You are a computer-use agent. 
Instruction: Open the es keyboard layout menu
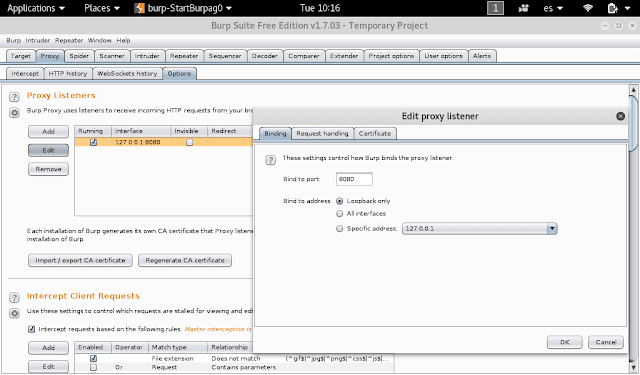[x=553, y=8]
